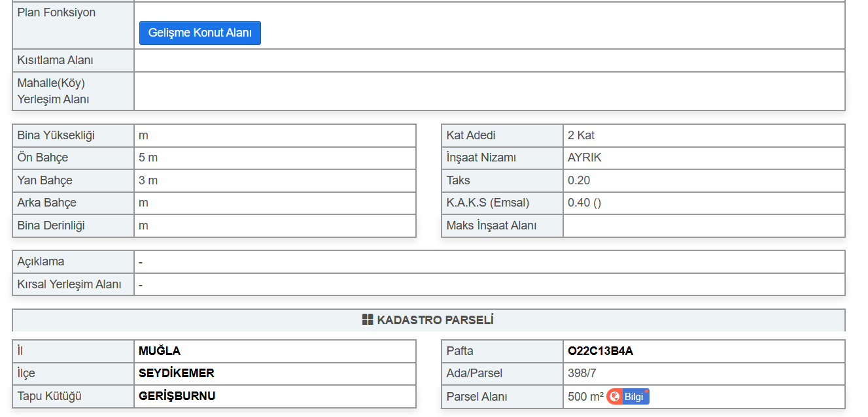The width and height of the screenshot is (868, 417).
Task: Click the empty Maks İnşaat Alanı cell
Action: pos(703,225)
